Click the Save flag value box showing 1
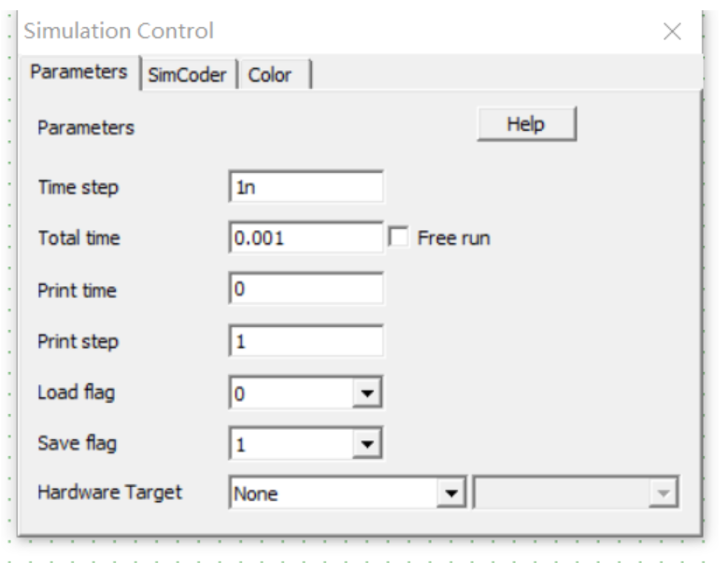This screenshot has width=728, height=573. (293, 445)
